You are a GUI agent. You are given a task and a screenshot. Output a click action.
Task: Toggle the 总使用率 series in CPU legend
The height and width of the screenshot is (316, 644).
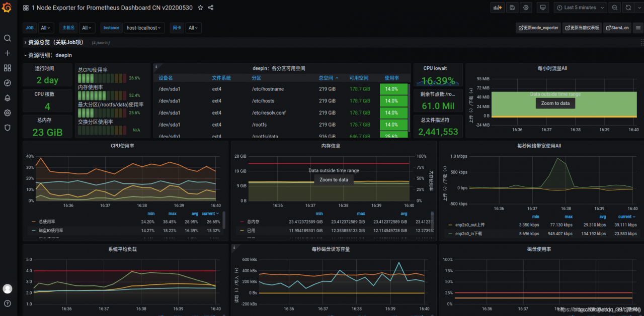tap(47, 222)
